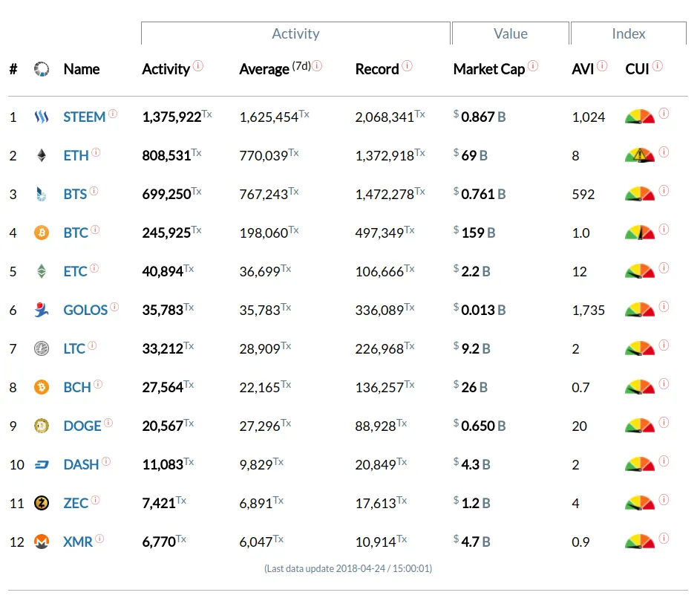Click BTS record value 1,472,278
This screenshot has width=700, height=601.
pos(385,195)
